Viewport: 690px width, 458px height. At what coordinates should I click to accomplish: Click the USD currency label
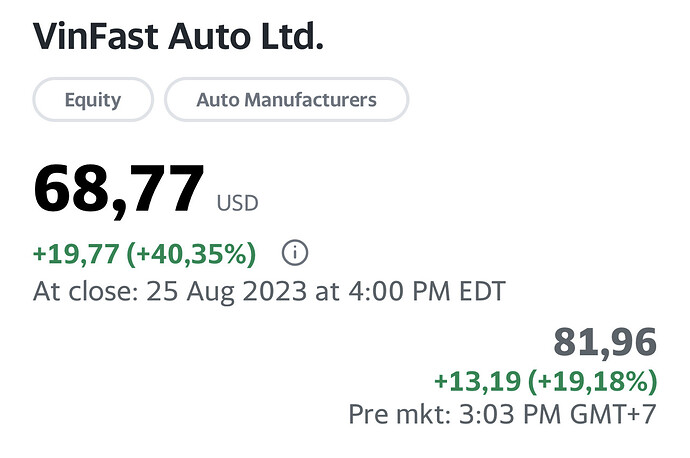(237, 203)
